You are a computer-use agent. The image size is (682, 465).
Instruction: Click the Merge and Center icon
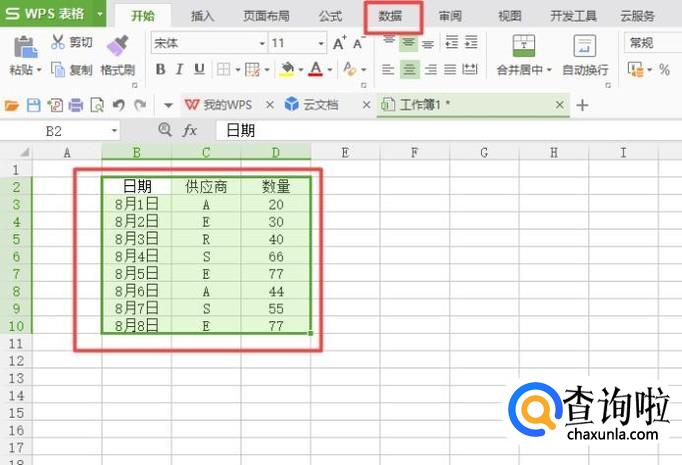523,45
